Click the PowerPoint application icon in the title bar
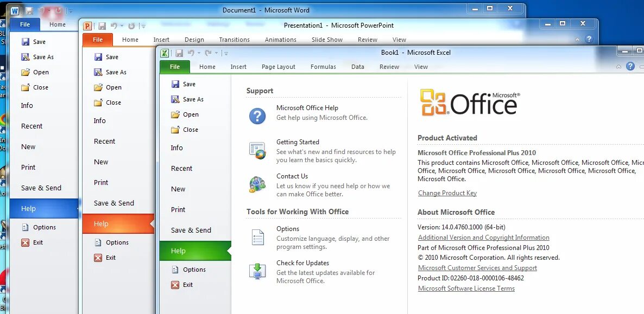Screen dimensions: 644x314 [87, 26]
